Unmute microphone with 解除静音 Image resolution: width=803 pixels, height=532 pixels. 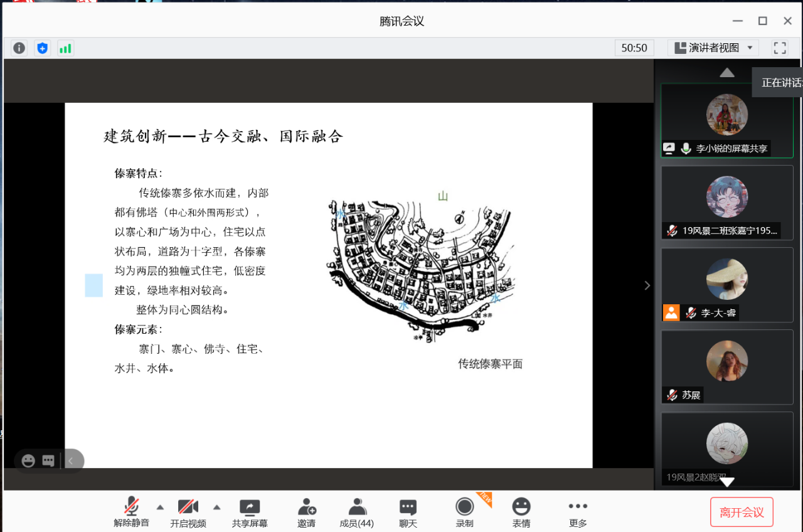click(x=132, y=512)
